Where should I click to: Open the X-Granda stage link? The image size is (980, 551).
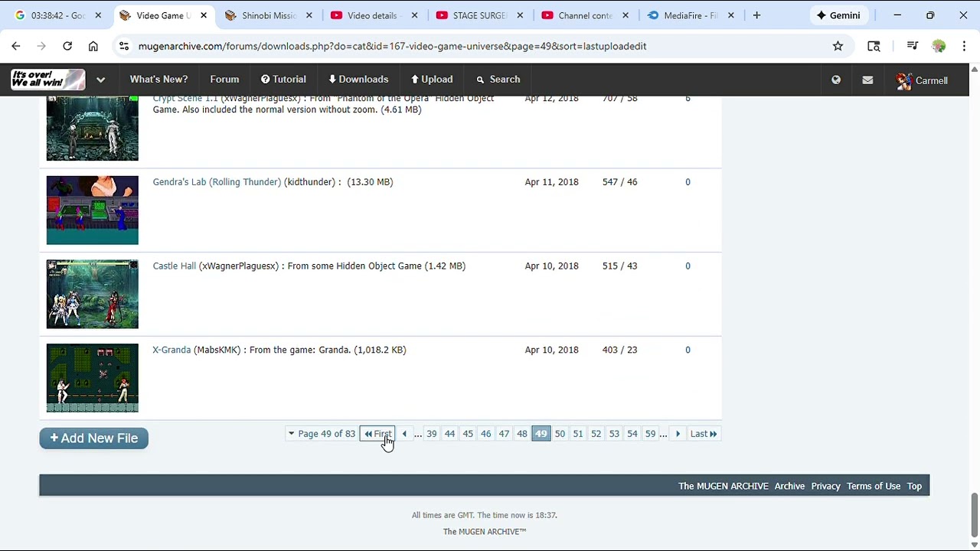coord(171,350)
